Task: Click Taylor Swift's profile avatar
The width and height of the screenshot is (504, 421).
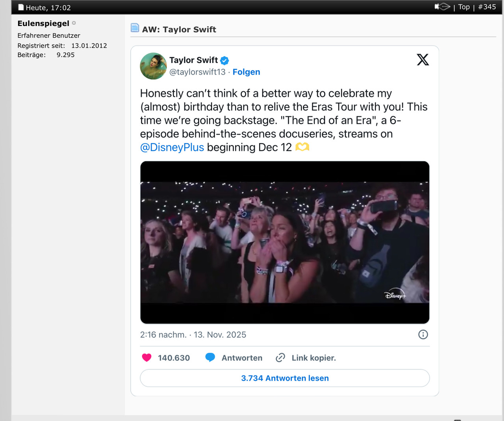Action: click(x=153, y=66)
